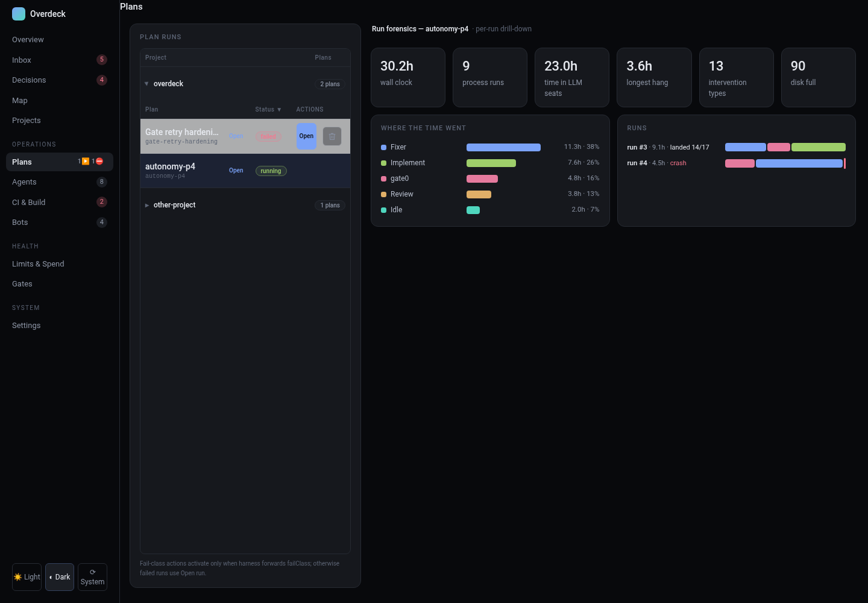Click the Implement 7.6h · 26% value

pos(583,163)
